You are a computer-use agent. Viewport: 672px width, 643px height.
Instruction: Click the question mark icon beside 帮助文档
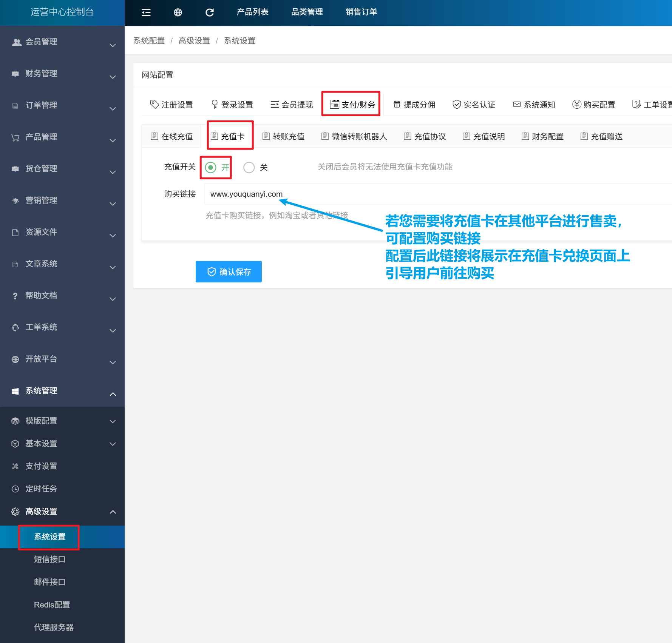[x=15, y=296]
